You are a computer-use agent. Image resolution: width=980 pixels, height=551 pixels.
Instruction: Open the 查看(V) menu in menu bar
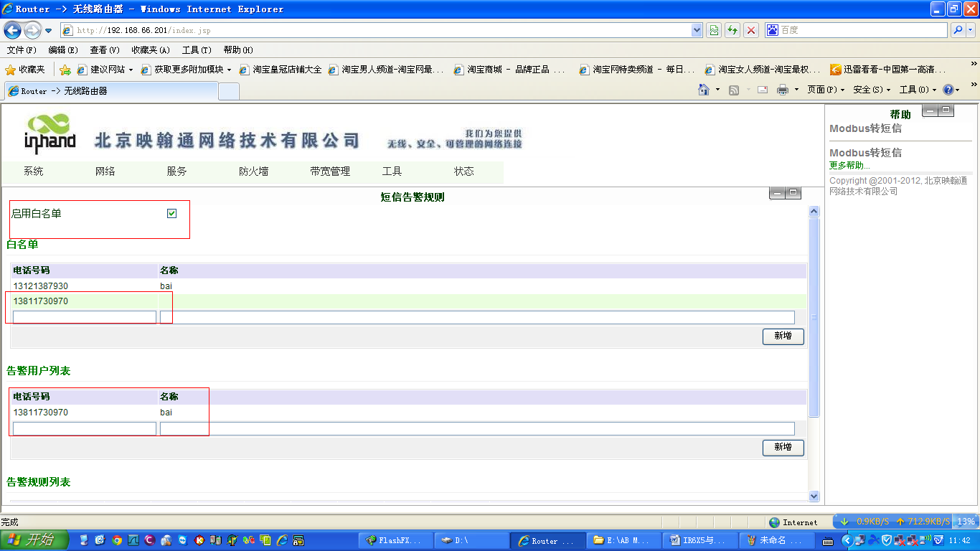click(104, 50)
